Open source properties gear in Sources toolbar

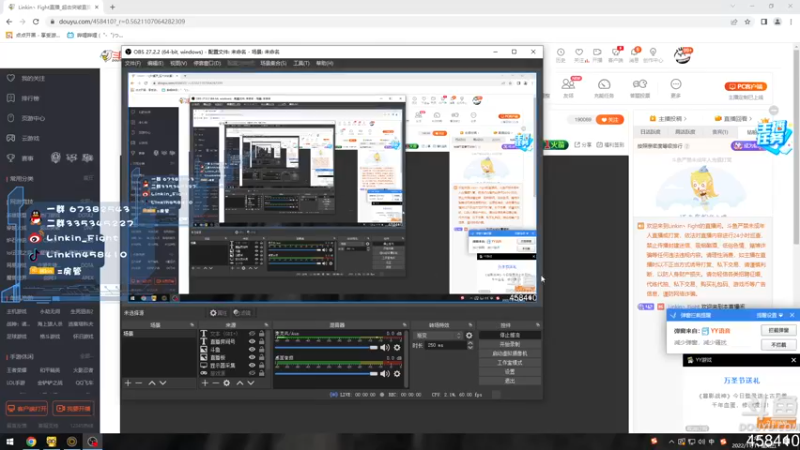(x=227, y=383)
